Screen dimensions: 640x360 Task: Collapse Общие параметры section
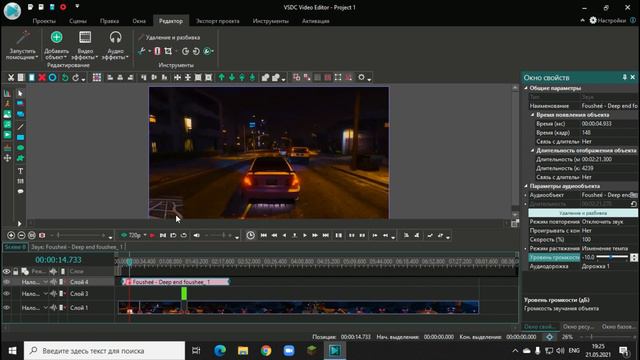coord(526,88)
